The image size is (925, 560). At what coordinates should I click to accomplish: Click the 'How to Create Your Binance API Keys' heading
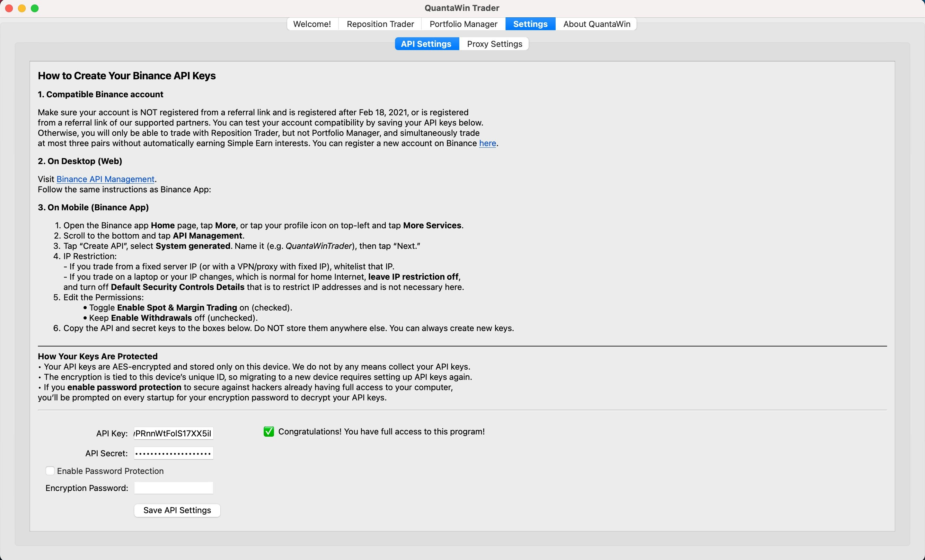coord(127,76)
